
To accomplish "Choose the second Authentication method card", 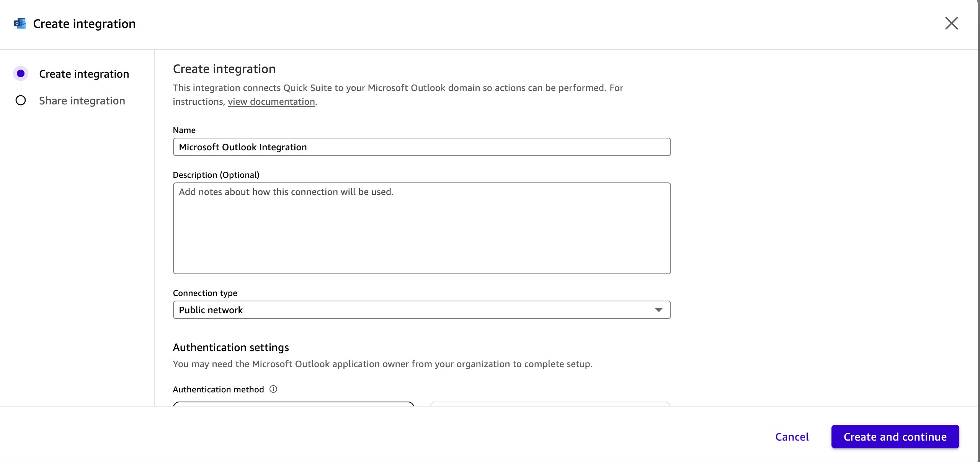I will pyautogui.click(x=550, y=409).
